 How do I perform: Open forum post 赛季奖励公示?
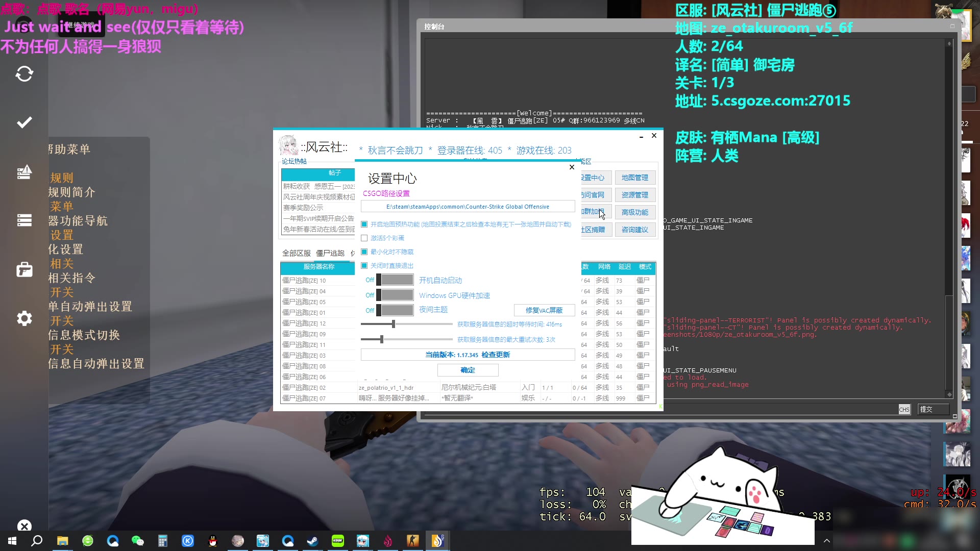[x=303, y=208]
